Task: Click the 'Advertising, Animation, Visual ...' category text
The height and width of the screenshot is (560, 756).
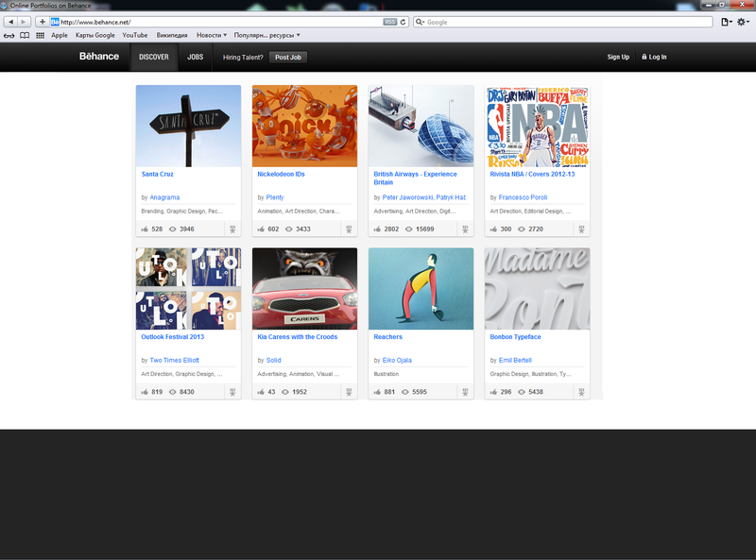Action: point(298,374)
